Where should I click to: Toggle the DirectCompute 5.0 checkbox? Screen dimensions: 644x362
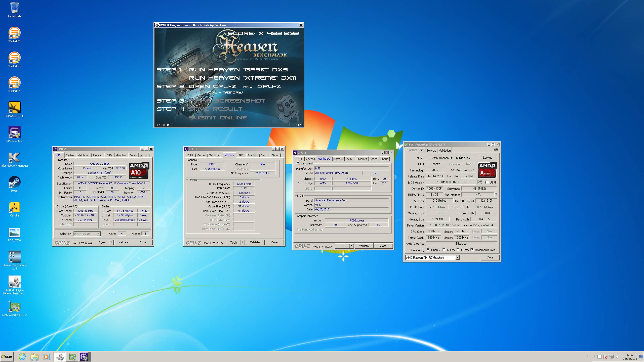click(472, 250)
